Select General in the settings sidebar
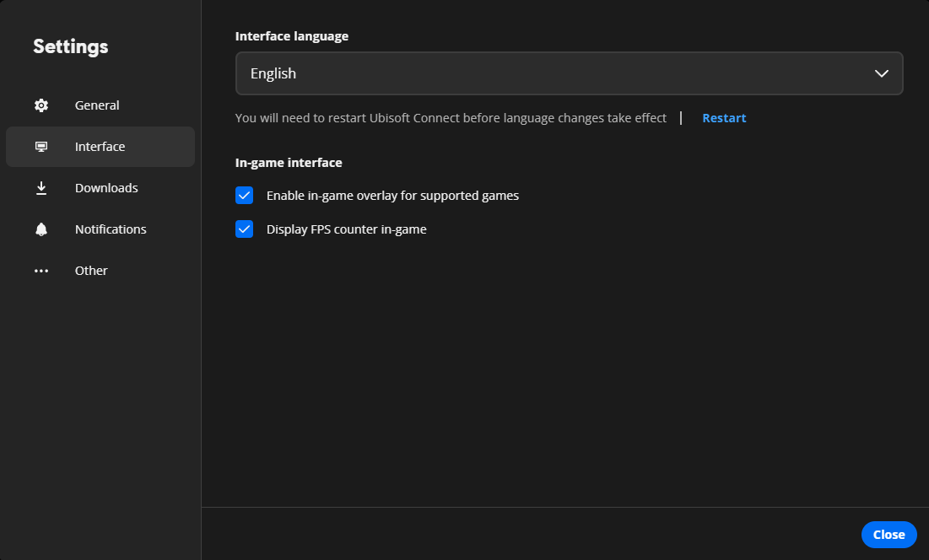 click(x=96, y=105)
